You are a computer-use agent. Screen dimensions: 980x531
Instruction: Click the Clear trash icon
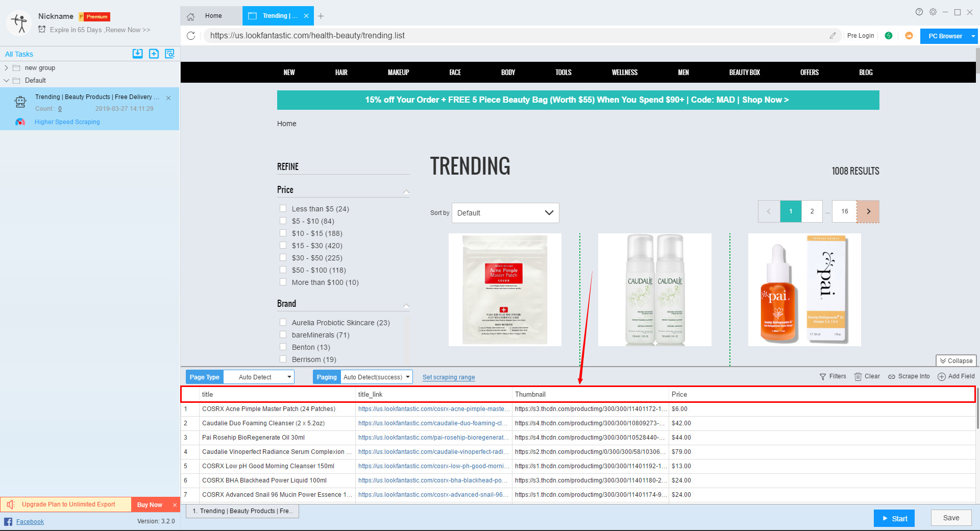coord(858,377)
